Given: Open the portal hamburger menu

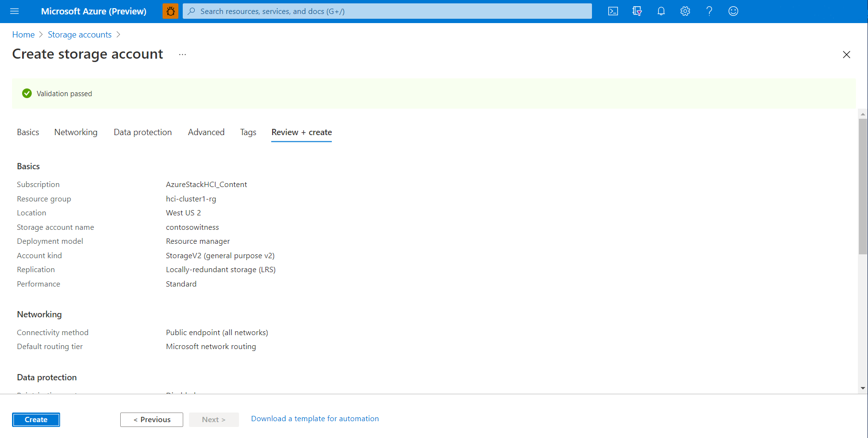Looking at the screenshot, I should 14,11.
